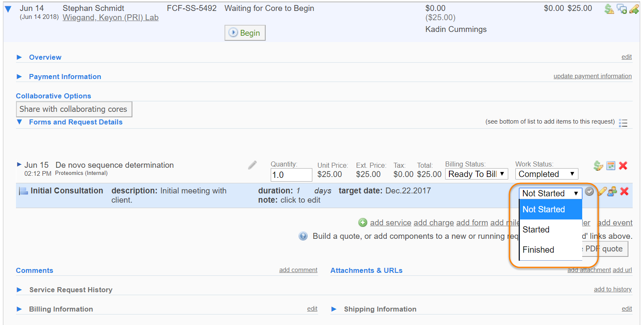Click the people icon on Initial Consultation
The width and height of the screenshot is (644, 325).
612,192
